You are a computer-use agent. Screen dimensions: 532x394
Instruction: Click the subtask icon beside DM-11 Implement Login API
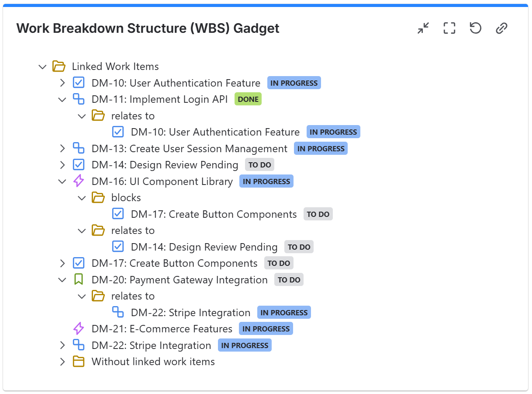click(x=79, y=99)
